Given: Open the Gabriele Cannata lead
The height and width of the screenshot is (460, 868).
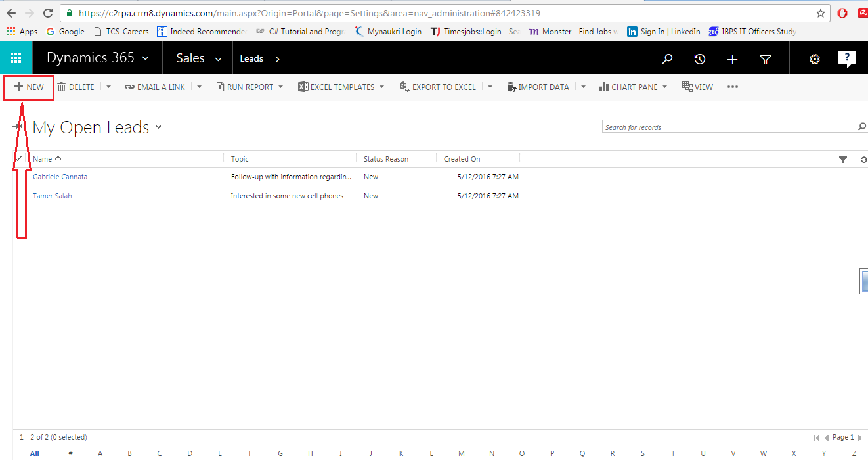Looking at the screenshot, I should (60, 177).
